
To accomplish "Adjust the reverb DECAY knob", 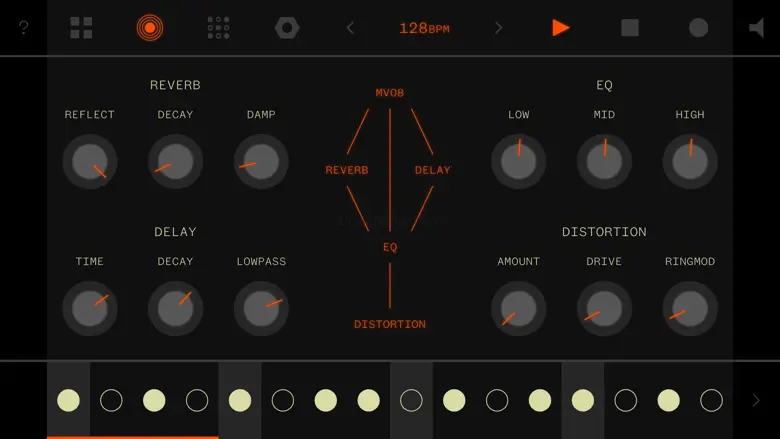I will [175, 162].
